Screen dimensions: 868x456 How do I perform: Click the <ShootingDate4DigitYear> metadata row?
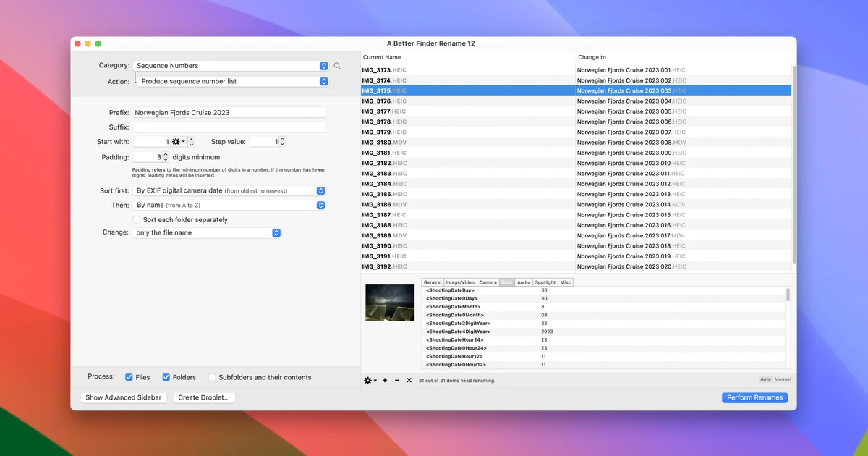[x=604, y=332]
